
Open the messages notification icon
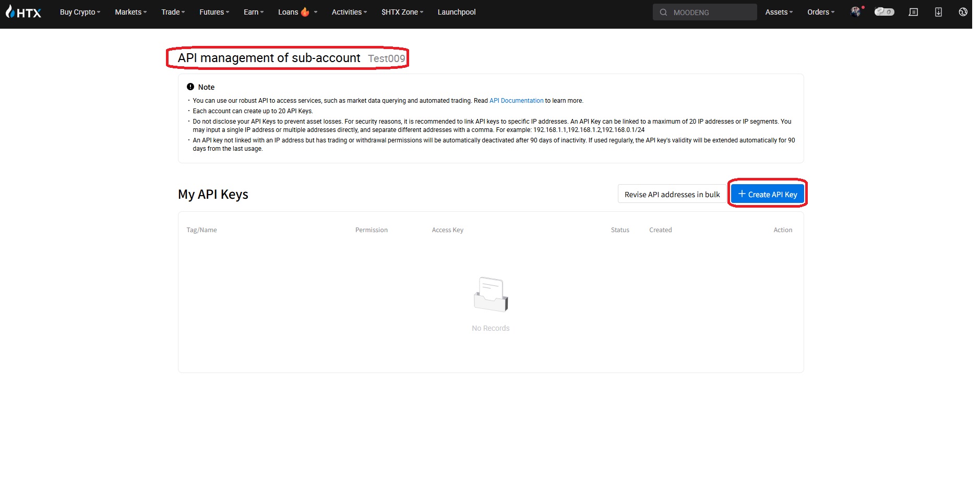tap(913, 12)
